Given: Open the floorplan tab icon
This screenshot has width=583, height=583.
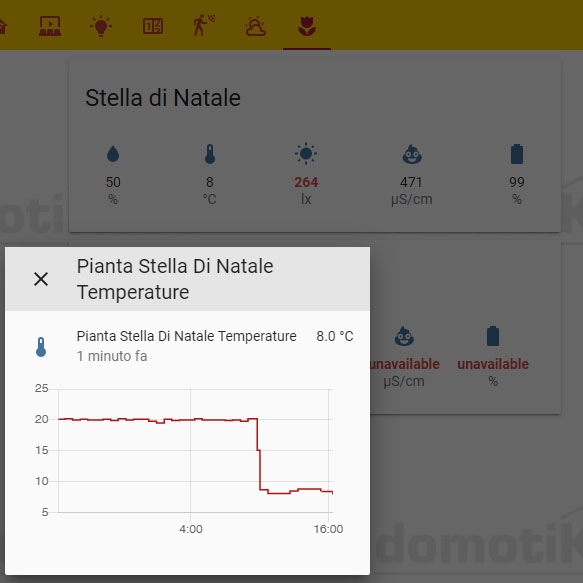Looking at the screenshot, I should pyautogui.click(x=153, y=26).
